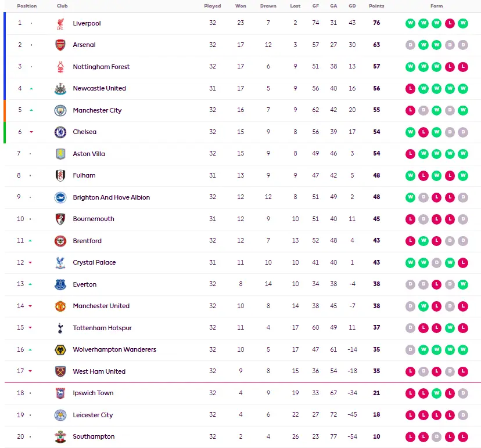Image resolution: width=481 pixels, height=448 pixels.
Task: Click the Liverpool club crest
Action: click(x=60, y=23)
